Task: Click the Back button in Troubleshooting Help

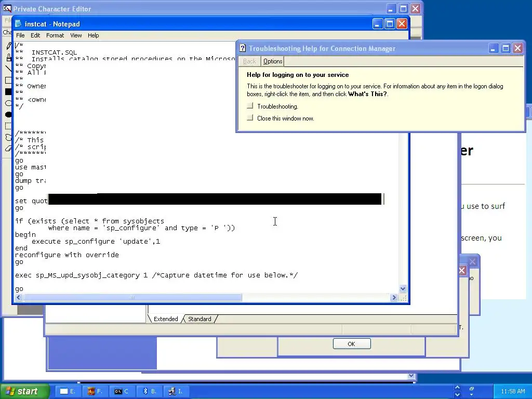Action: 249,61
